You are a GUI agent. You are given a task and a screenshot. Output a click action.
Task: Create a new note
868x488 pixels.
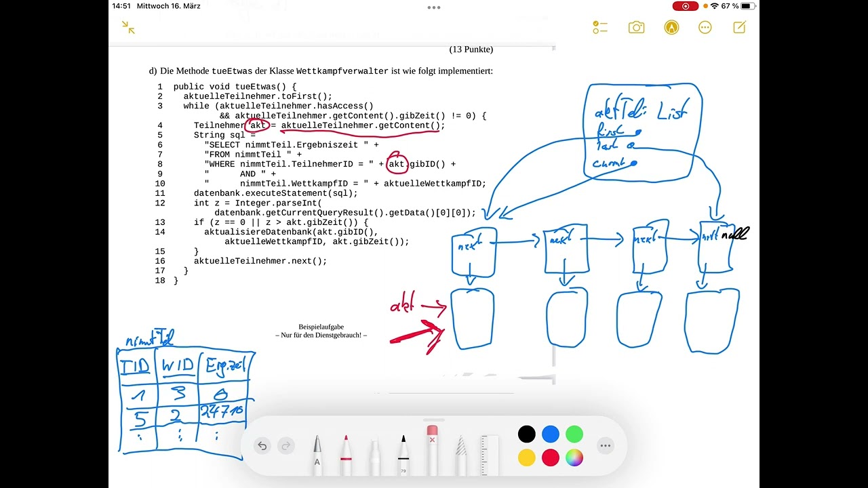click(740, 27)
